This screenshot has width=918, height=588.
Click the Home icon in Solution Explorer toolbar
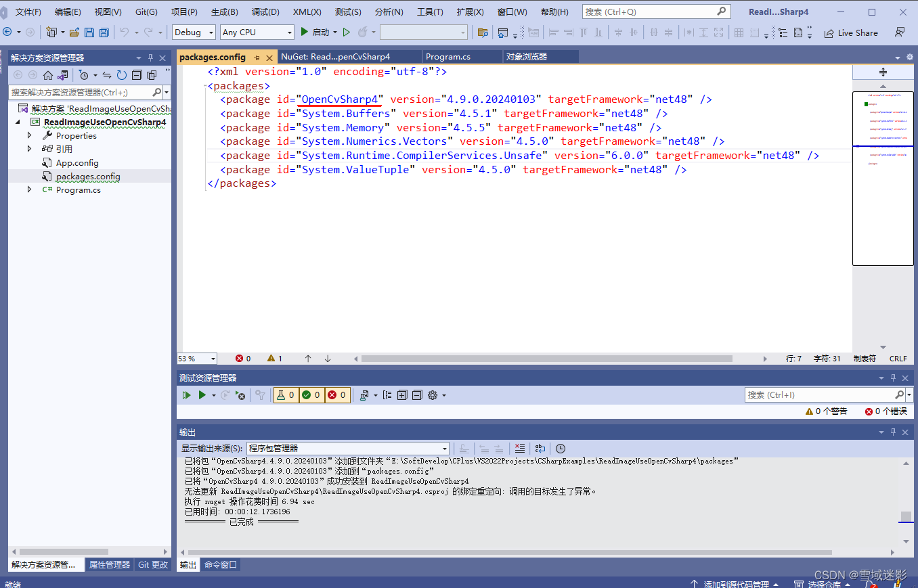pos(48,75)
